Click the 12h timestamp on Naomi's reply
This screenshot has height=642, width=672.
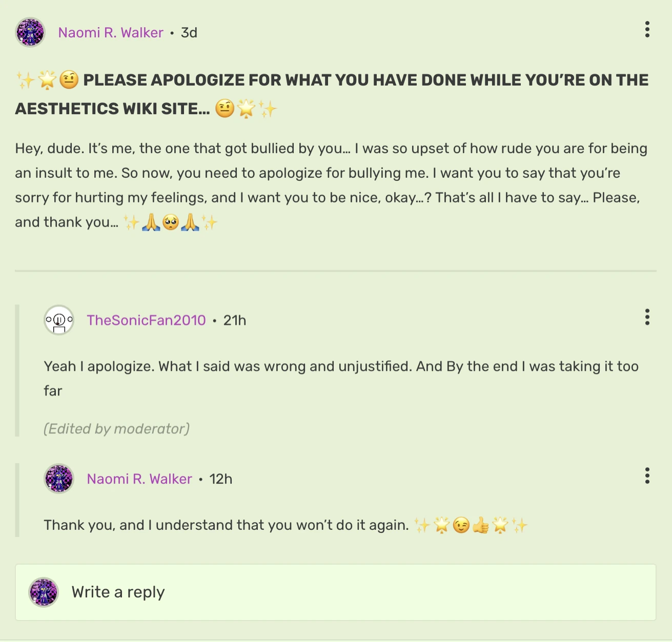220,479
